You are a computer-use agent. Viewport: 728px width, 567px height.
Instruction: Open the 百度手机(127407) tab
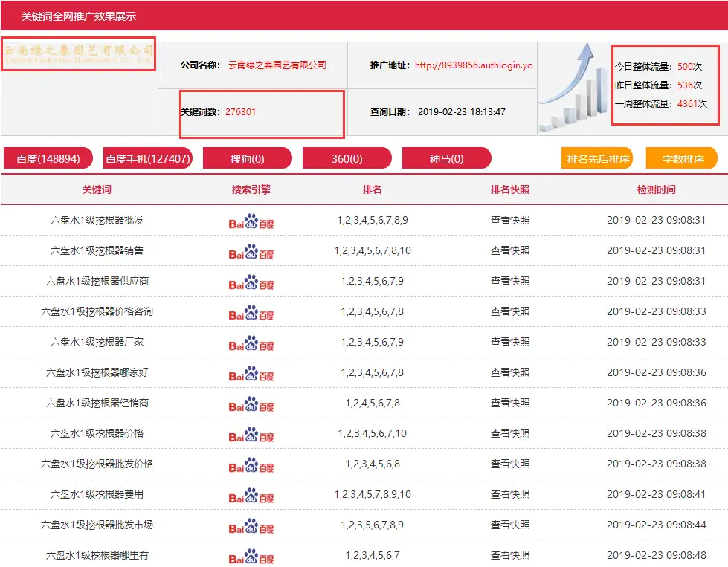[x=147, y=158]
